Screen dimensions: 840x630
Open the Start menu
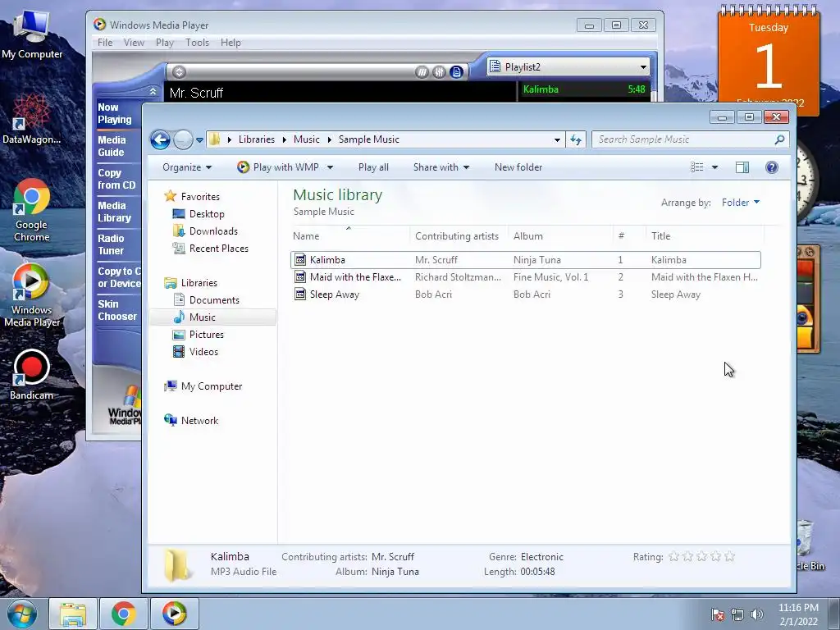click(22, 614)
